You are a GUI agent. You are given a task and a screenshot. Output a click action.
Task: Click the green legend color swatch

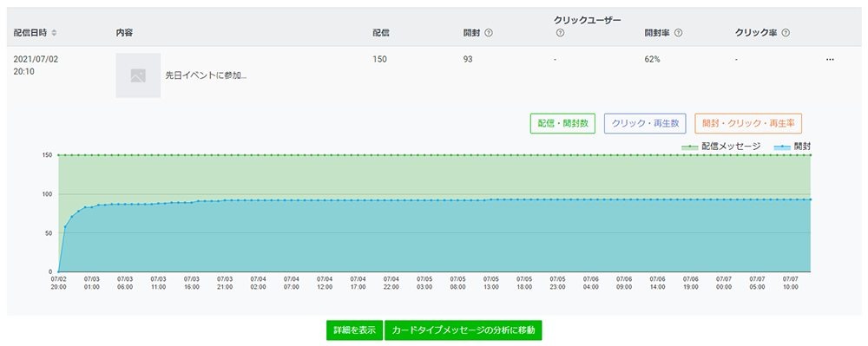click(689, 147)
